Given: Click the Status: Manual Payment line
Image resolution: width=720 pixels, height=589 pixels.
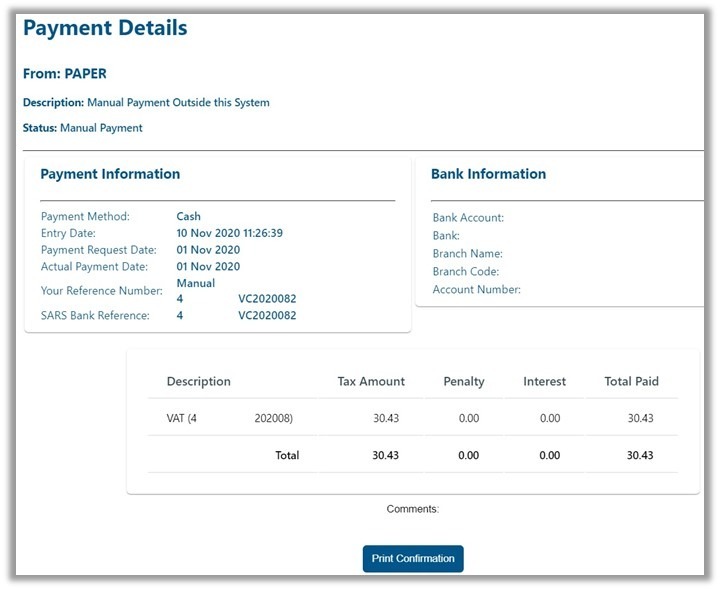Looking at the screenshot, I should [83, 128].
